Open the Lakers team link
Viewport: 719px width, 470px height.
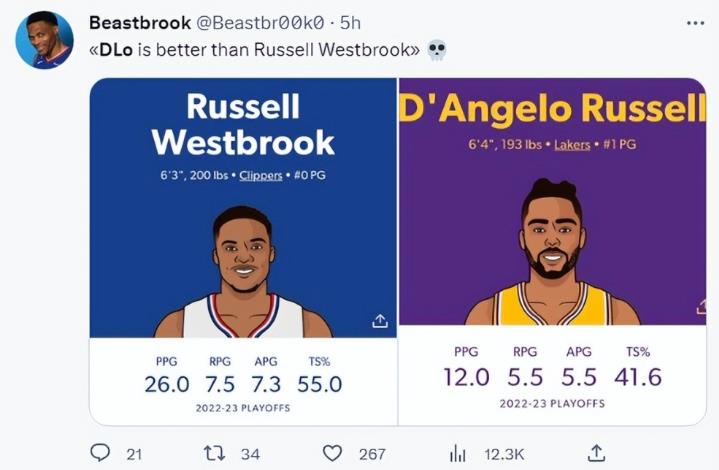pyautogui.click(x=572, y=145)
